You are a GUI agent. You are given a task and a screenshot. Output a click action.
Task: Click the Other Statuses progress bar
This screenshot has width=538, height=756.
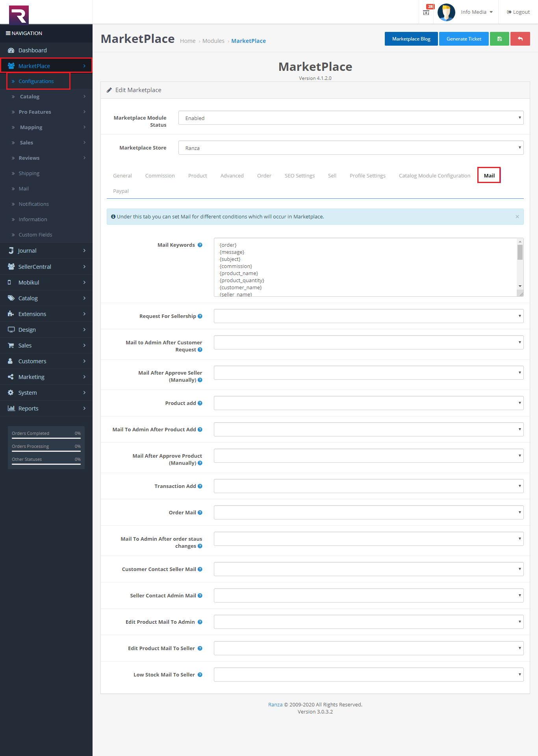pos(46,464)
